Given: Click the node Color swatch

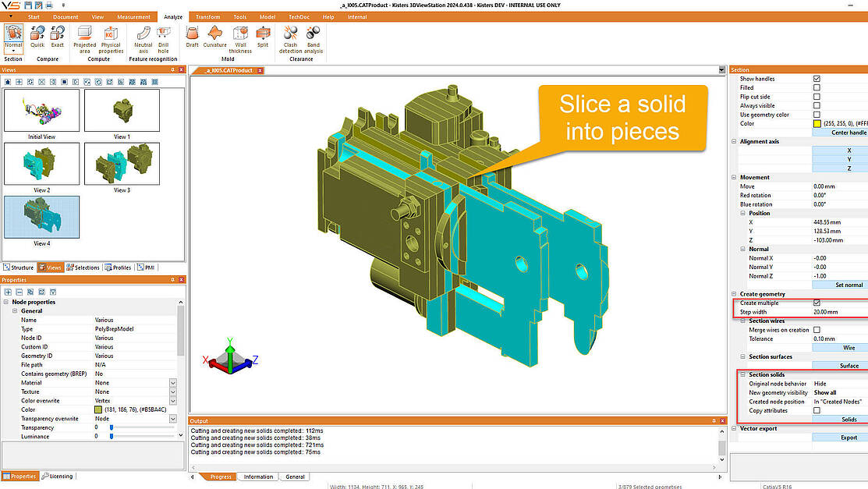Looking at the screenshot, I should [98, 409].
